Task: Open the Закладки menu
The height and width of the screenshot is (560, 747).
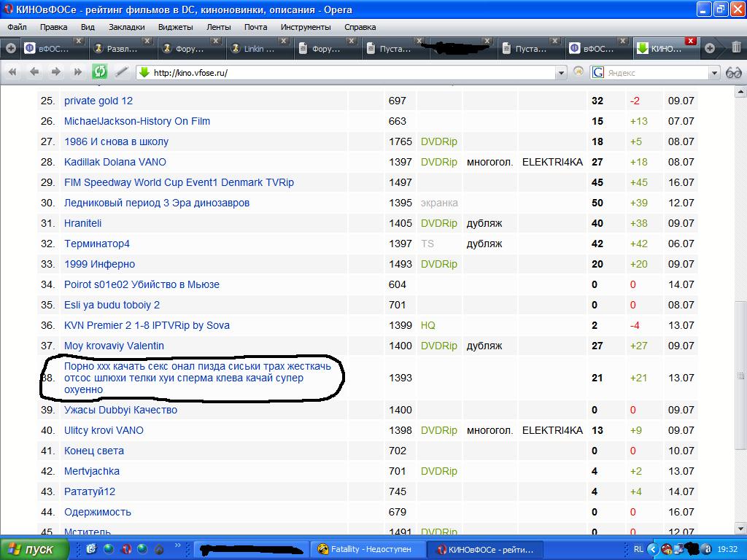Action: [x=126, y=27]
